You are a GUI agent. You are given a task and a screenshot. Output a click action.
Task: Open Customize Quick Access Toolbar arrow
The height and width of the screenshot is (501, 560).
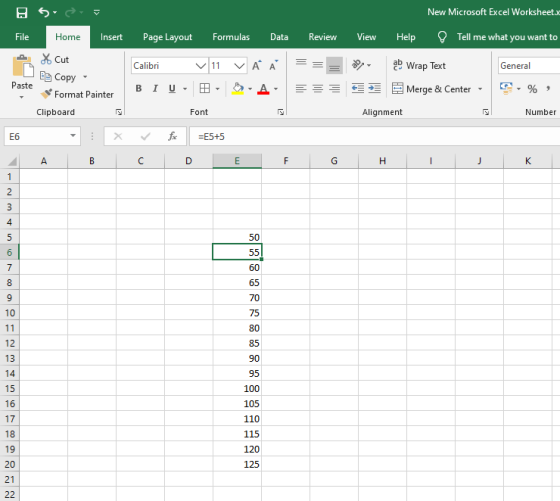click(x=96, y=12)
